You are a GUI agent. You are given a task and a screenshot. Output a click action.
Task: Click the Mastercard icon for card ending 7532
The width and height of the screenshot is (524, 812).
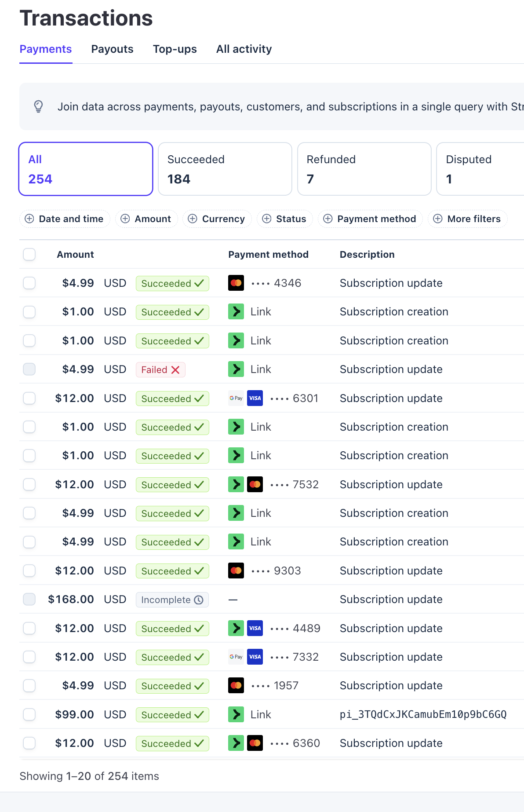point(255,484)
